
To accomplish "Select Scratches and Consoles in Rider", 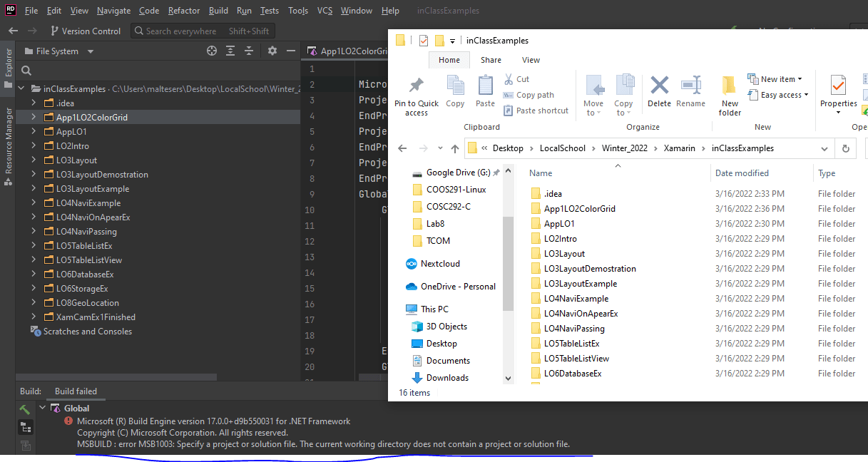I will (87, 332).
